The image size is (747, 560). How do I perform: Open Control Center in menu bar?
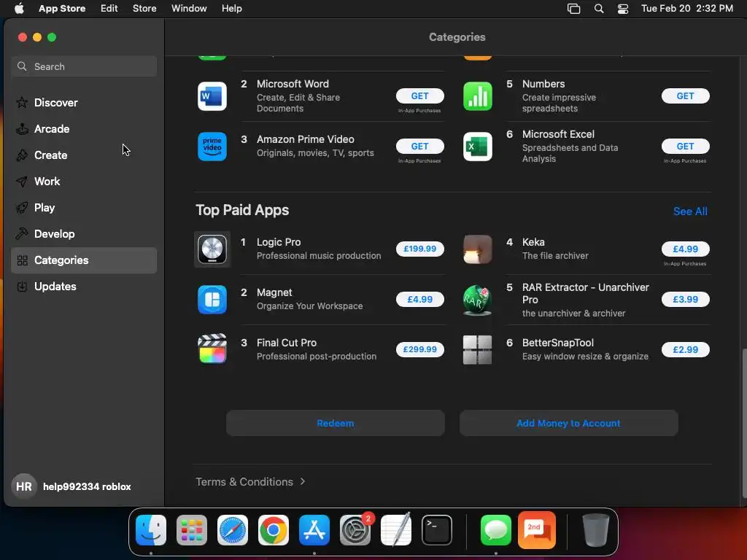[x=623, y=9]
